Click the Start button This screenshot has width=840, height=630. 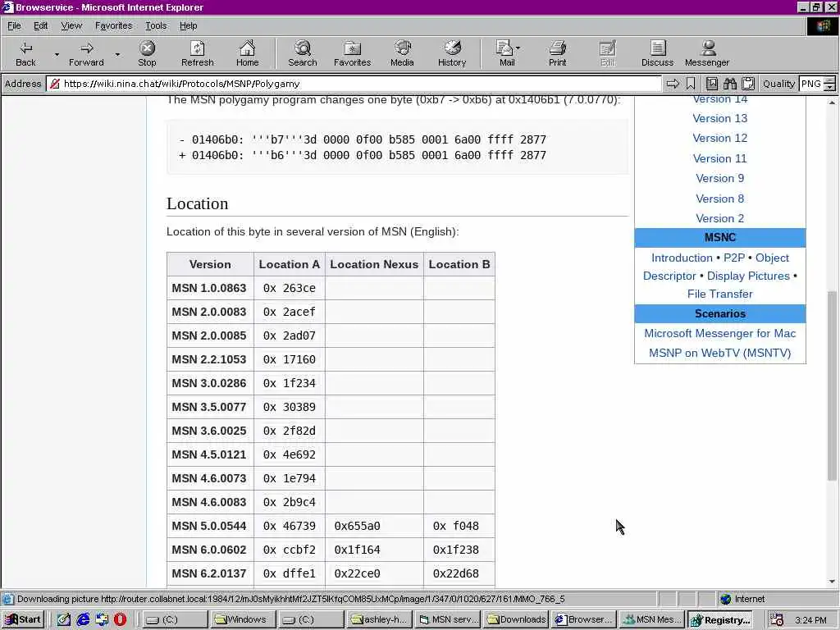(23, 619)
